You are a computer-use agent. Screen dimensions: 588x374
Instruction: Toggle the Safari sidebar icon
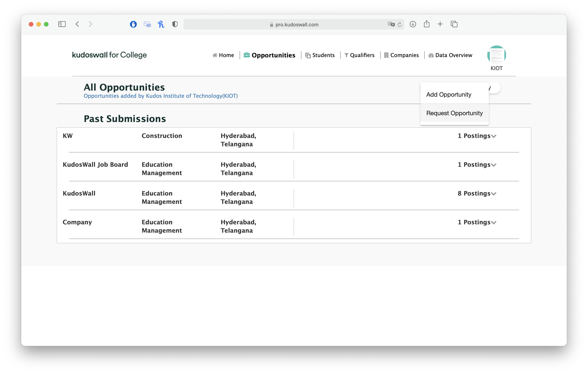coord(62,24)
